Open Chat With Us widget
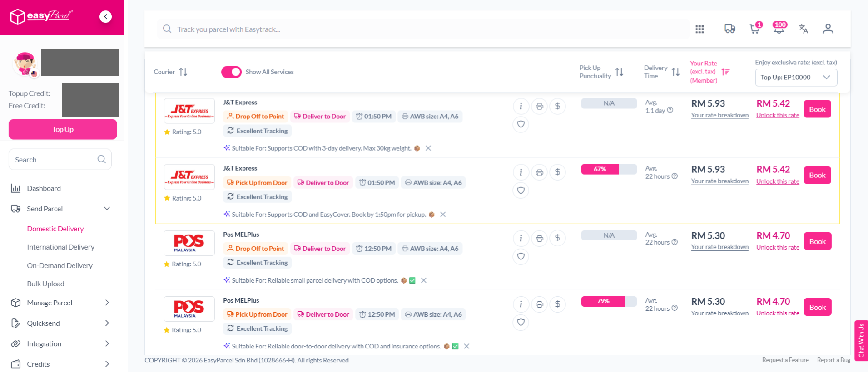The width and height of the screenshot is (868, 372). tap(861, 340)
